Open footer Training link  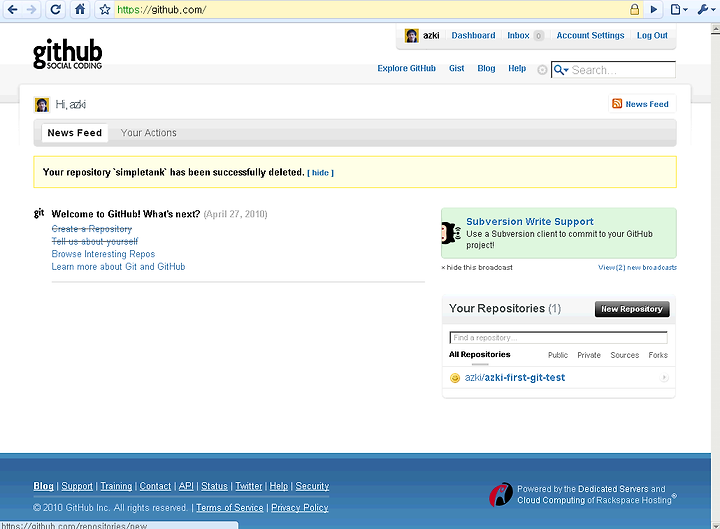click(116, 486)
